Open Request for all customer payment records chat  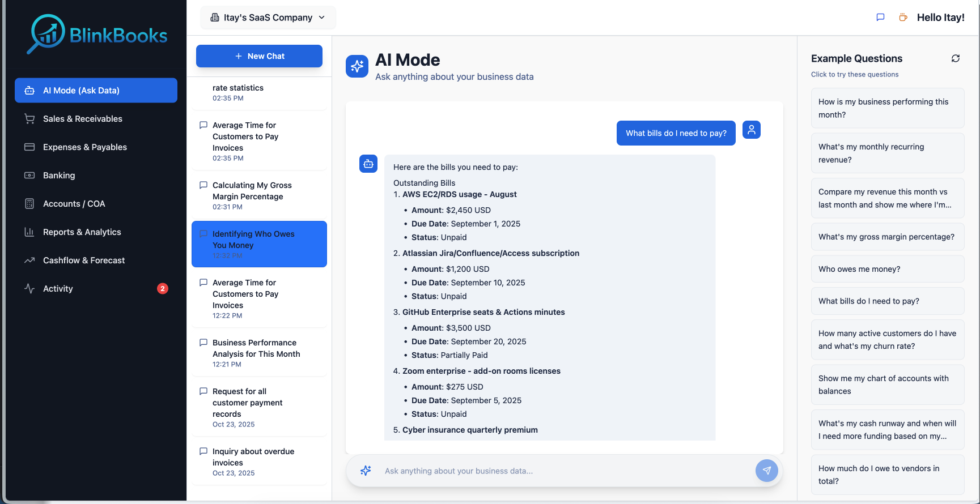pos(259,407)
